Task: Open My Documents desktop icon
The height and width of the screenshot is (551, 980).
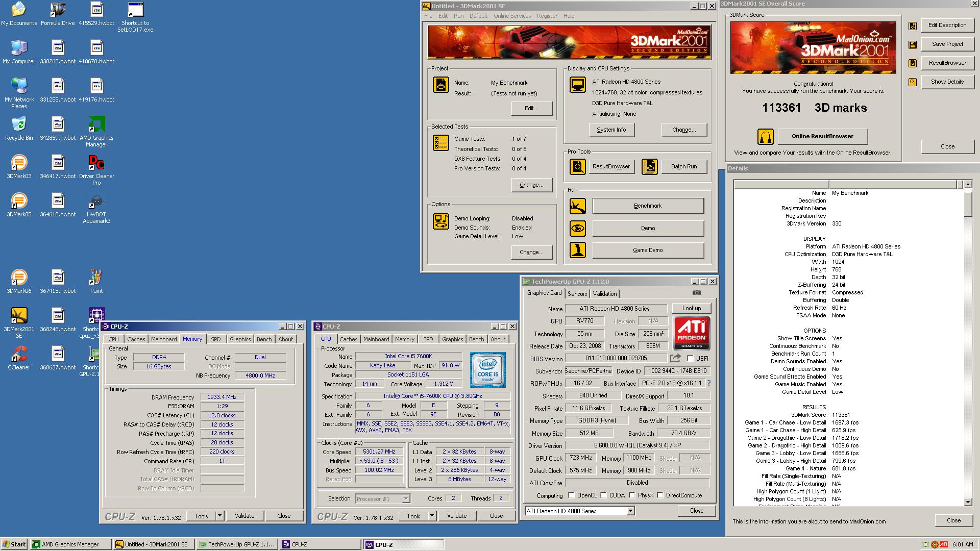Action: pos(19,14)
